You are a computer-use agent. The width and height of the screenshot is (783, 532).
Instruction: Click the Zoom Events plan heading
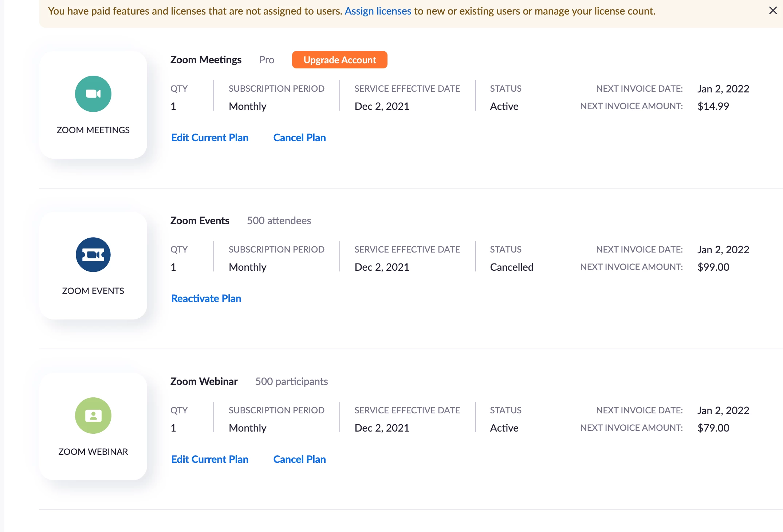point(200,221)
